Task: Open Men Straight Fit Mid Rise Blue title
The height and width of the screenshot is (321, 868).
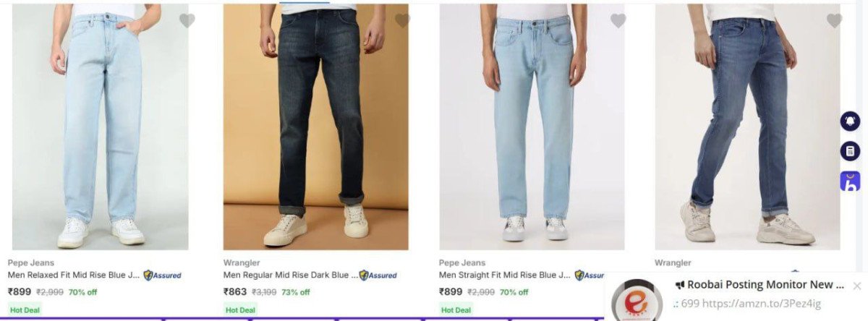Action: pos(506,275)
